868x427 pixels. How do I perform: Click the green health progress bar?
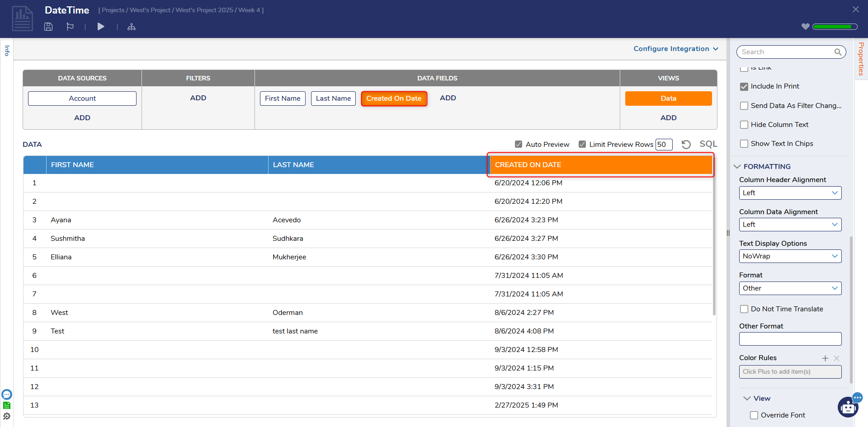pos(835,27)
